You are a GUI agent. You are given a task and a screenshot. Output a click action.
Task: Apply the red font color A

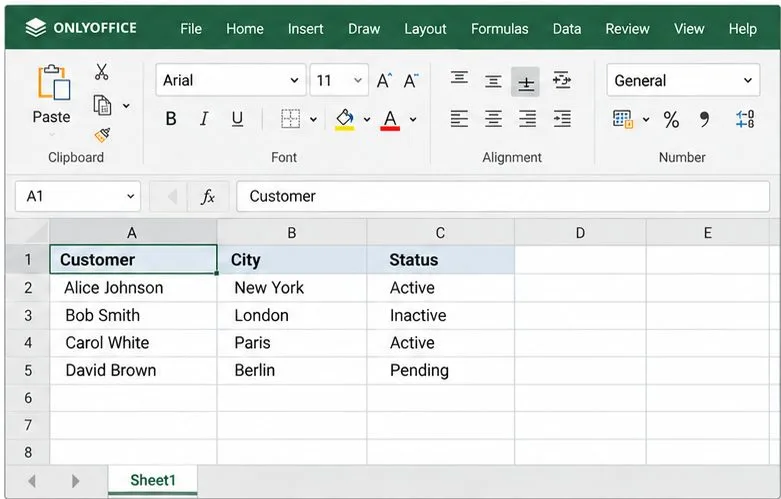click(390, 120)
